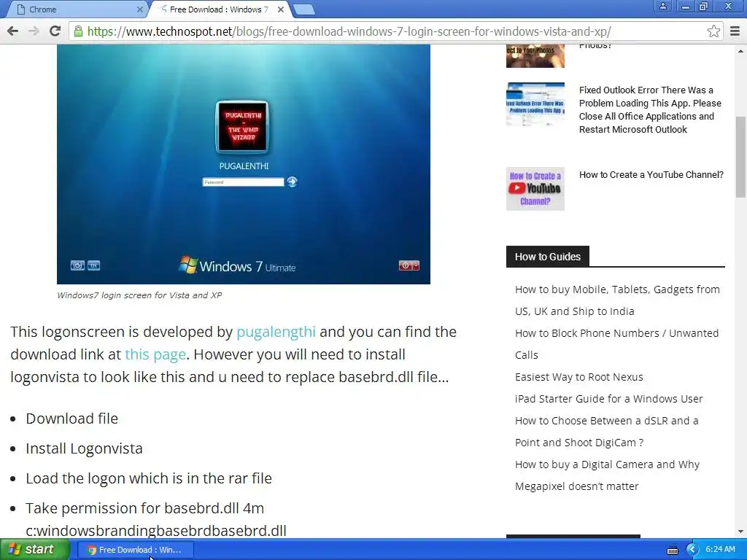Open the Chrome hamburger menu
747x560 pixels.
735,31
